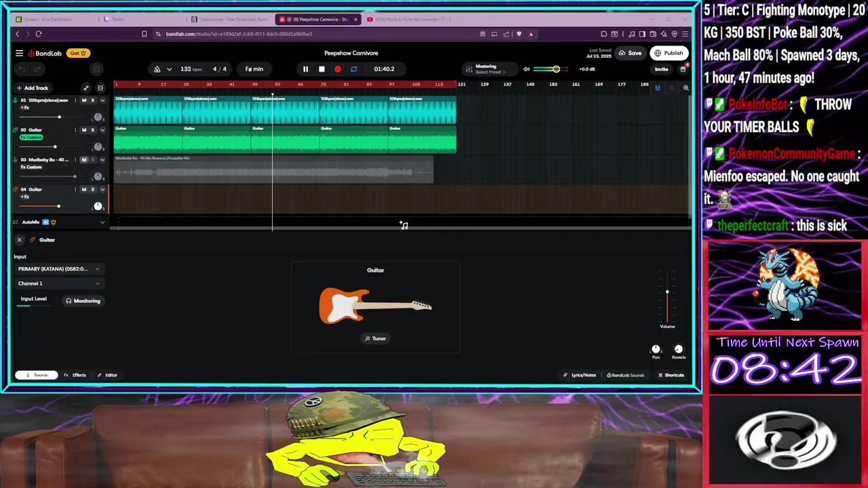Screen dimensions: 868x488
Task: Open the F# min key selector
Action: click(x=254, y=69)
